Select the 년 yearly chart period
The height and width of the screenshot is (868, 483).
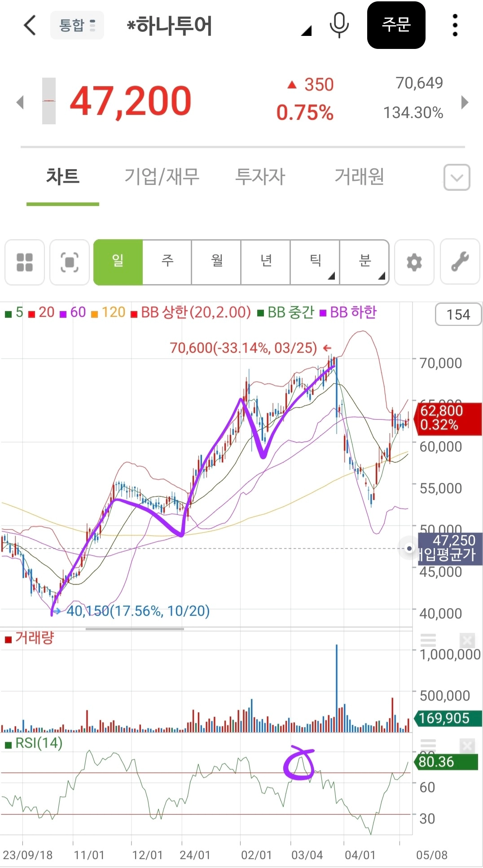click(x=266, y=262)
